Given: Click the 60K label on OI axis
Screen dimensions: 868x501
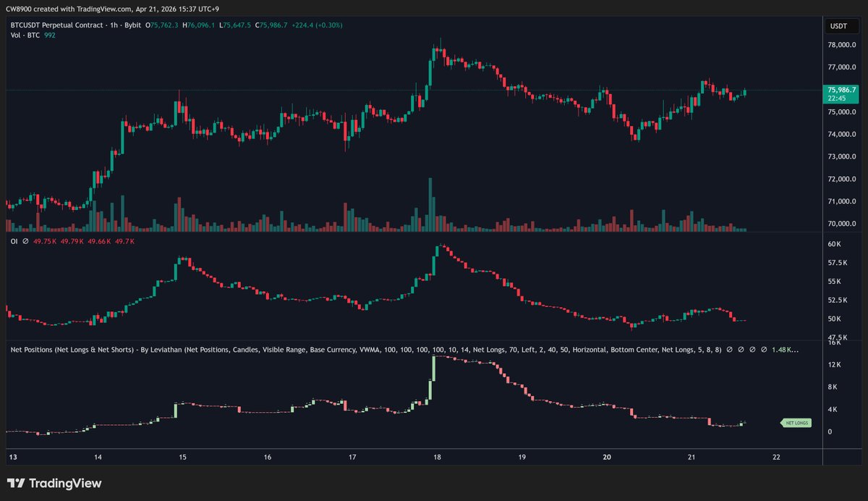Looking at the screenshot, I should (x=833, y=244).
